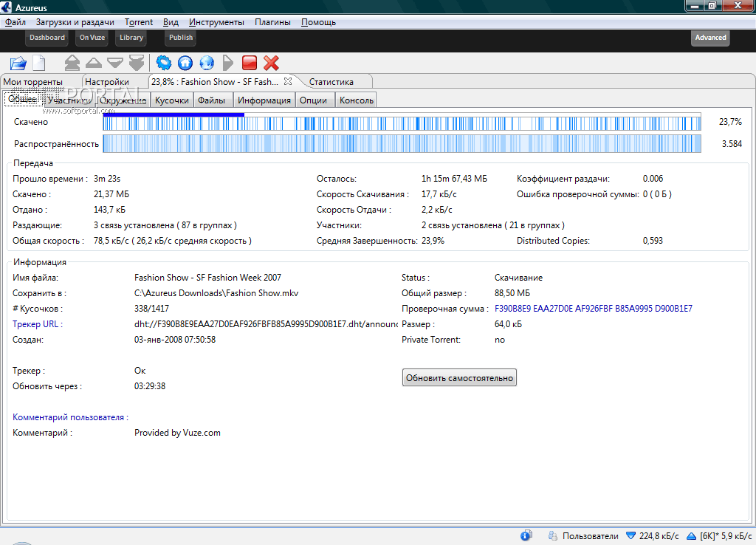Close the Fashion Show torrent tab
Image resolution: width=756 pixels, height=545 pixels.
click(288, 81)
